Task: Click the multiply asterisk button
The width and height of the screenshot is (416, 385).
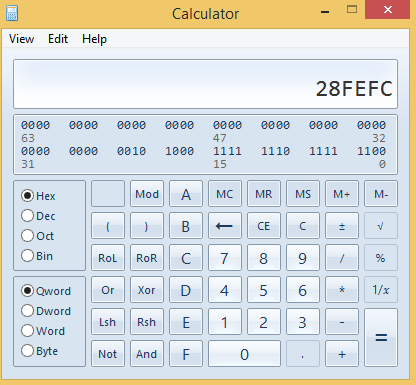Action: (342, 290)
